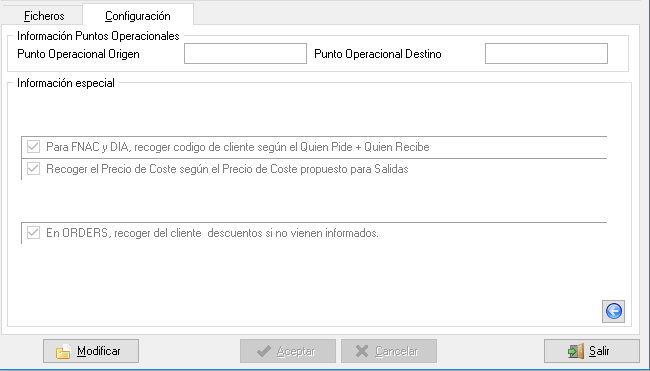This screenshot has height=371, width=650.
Task: Select the Configuración tab
Action: (138, 15)
